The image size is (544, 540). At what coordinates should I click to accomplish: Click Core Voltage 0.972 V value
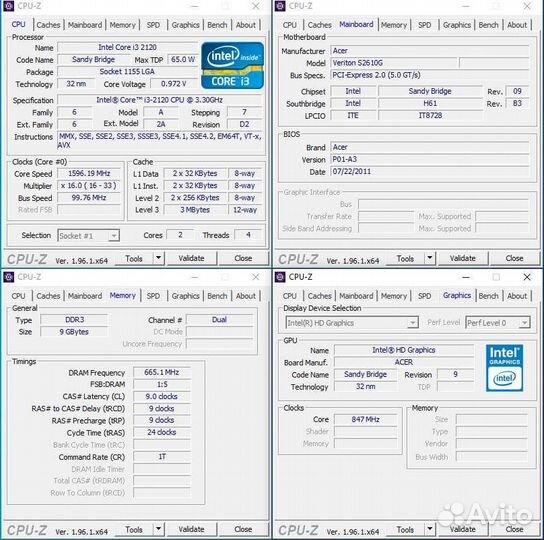point(174,84)
